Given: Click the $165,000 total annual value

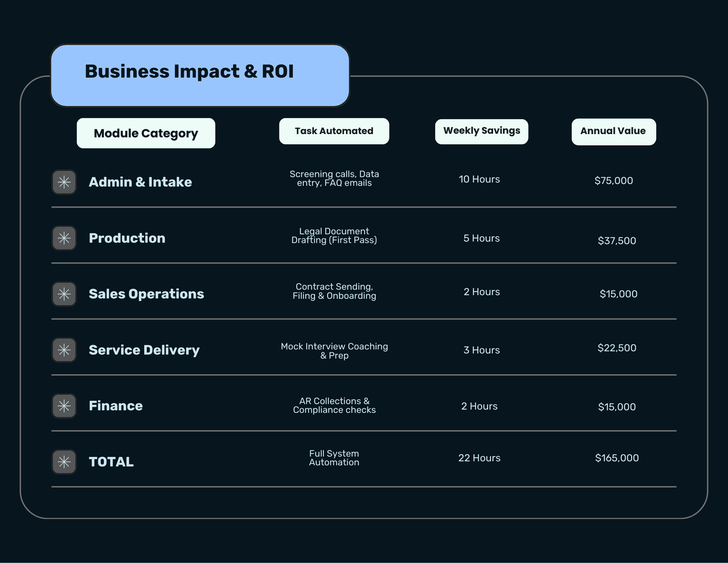Looking at the screenshot, I should click(617, 458).
